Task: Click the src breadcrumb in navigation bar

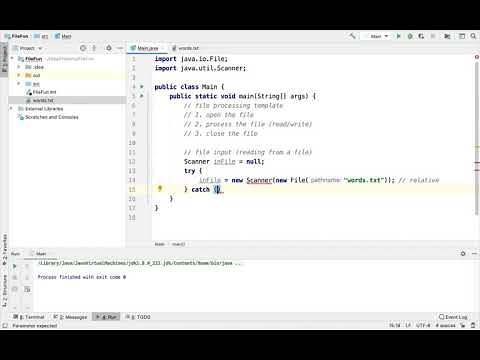Action: (x=41, y=36)
